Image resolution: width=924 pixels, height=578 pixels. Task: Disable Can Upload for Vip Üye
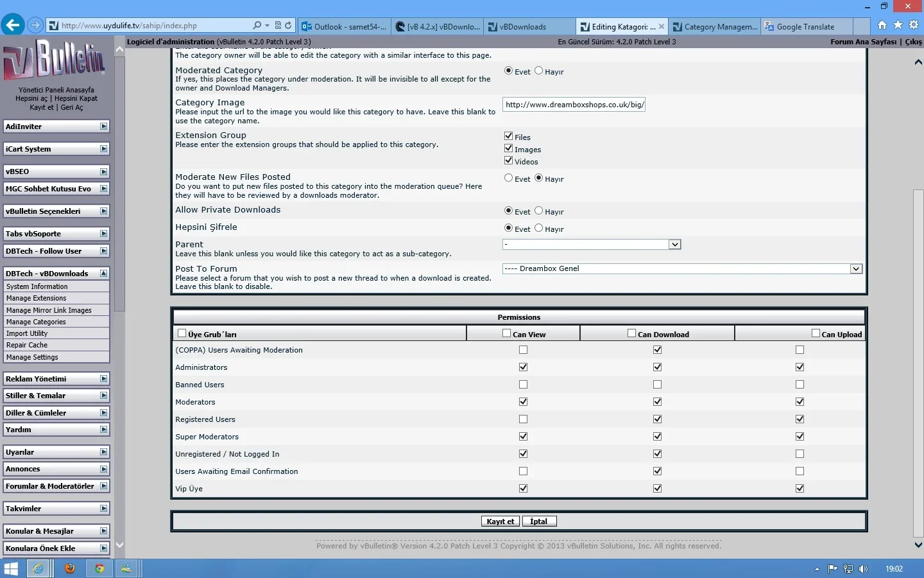[800, 489]
